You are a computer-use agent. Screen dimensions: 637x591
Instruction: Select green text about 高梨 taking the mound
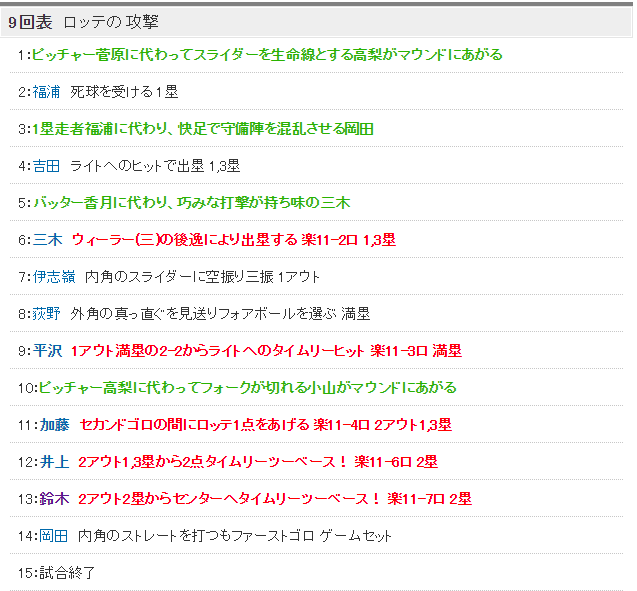[267, 55]
